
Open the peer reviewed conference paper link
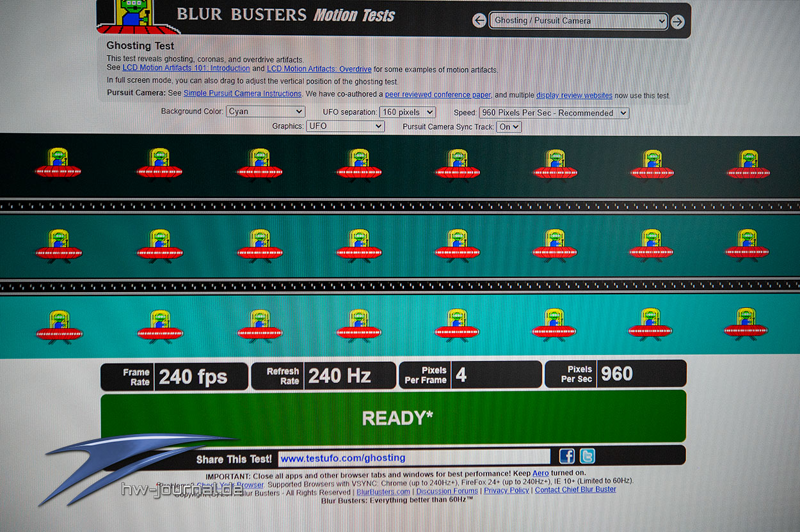coord(438,95)
